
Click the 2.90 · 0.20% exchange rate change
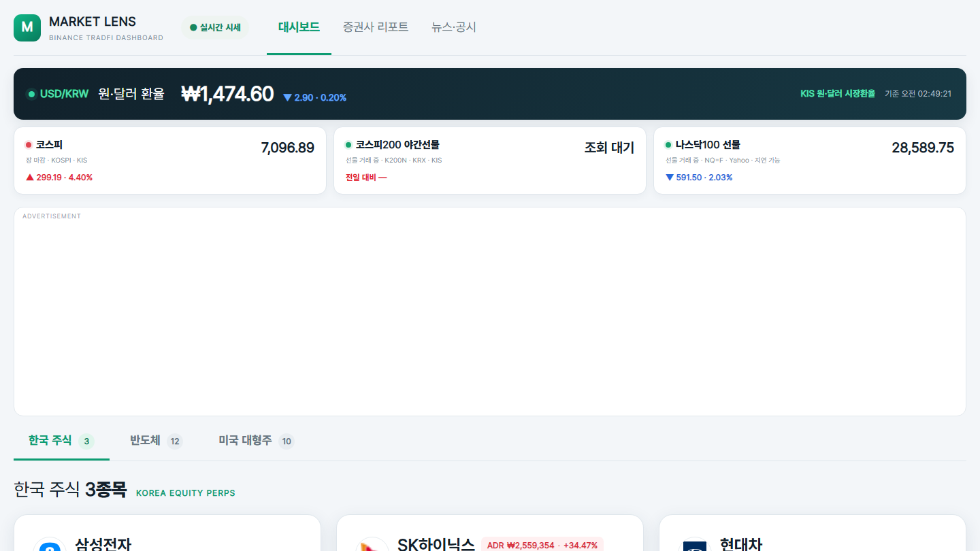pyautogui.click(x=315, y=97)
